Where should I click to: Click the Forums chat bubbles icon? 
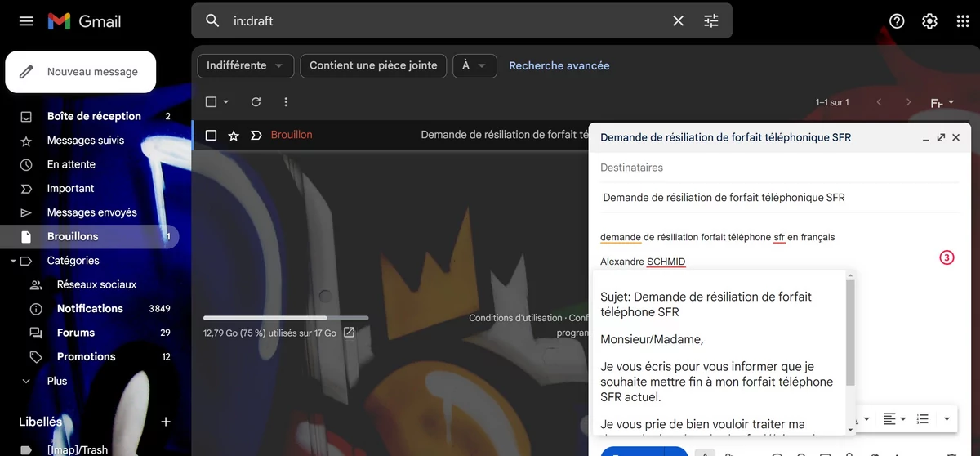point(36,333)
